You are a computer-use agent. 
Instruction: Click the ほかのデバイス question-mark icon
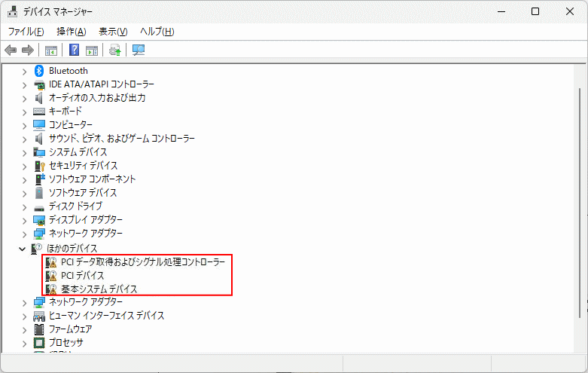(37, 248)
